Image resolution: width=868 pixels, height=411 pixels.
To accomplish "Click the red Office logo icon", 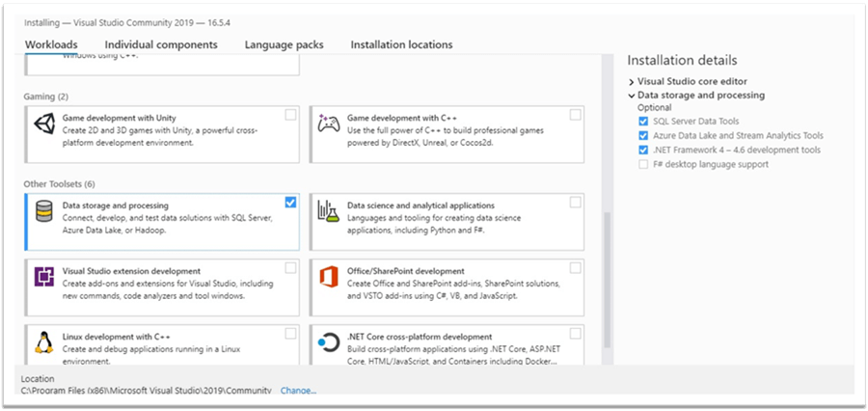I will [x=328, y=277].
